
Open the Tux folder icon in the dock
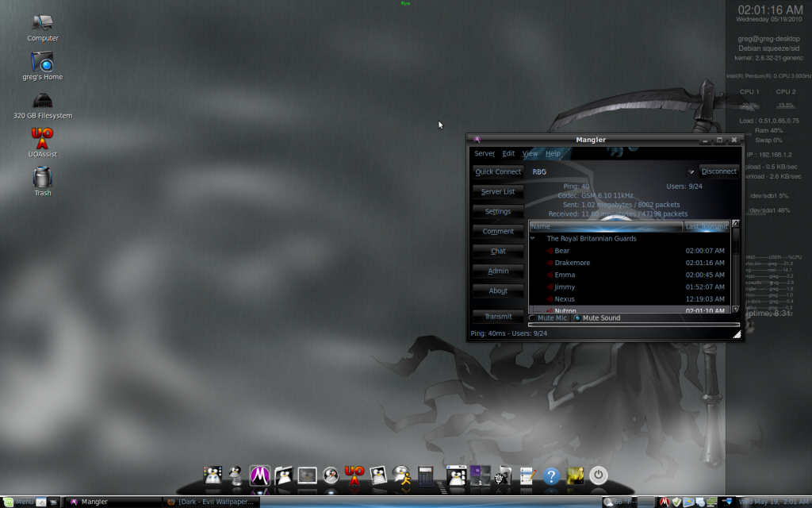pos(283,475)
